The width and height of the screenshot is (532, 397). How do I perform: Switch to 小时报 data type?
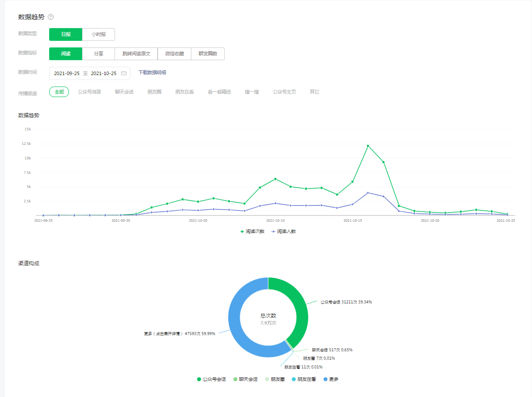pyautogui.click(x=98, y=34)
